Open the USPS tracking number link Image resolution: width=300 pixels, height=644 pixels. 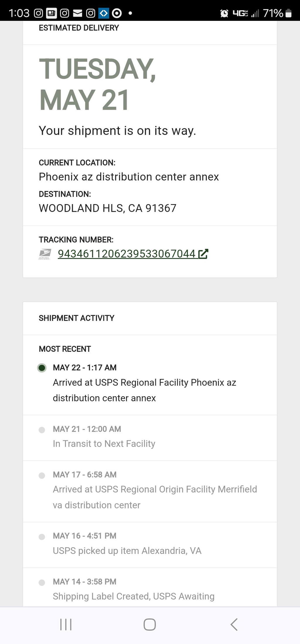tap(127, 254)
